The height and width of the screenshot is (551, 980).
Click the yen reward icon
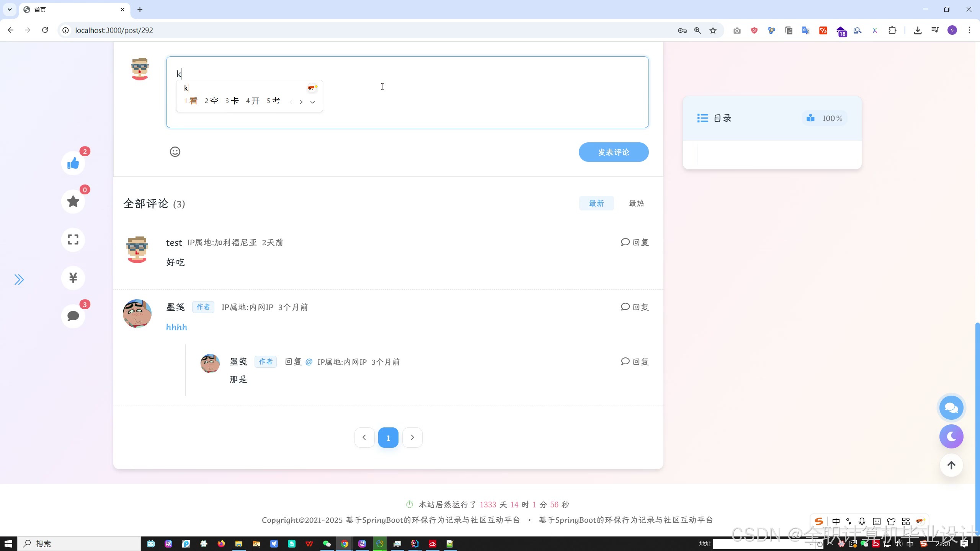pos(73,278)
